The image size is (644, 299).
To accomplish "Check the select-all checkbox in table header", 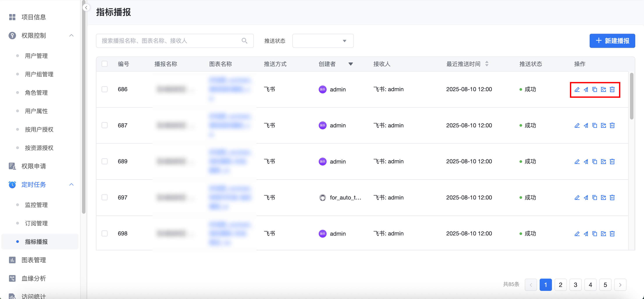I will [105, 64].
